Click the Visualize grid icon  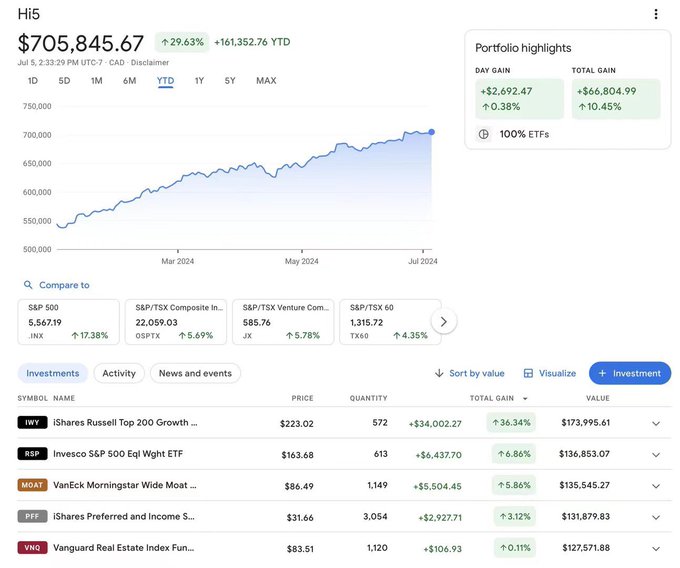(x=528, y=373)
